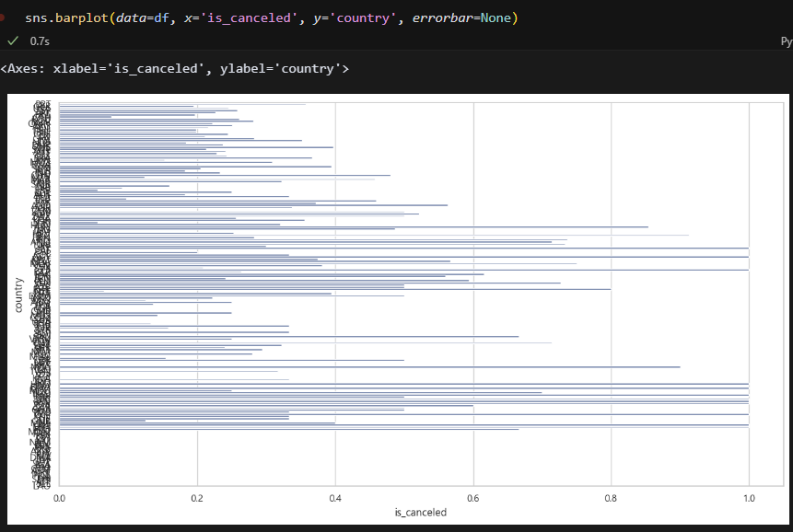Click the 0.8 x-axis tick label
This screenshot has width=793, height=532.
pos(611,498)
